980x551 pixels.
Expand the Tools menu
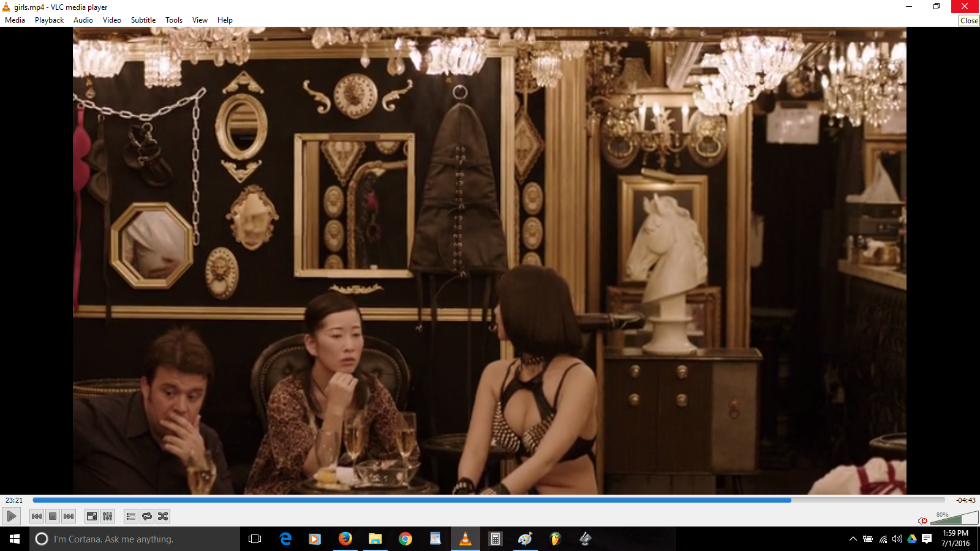coord(174,20)
